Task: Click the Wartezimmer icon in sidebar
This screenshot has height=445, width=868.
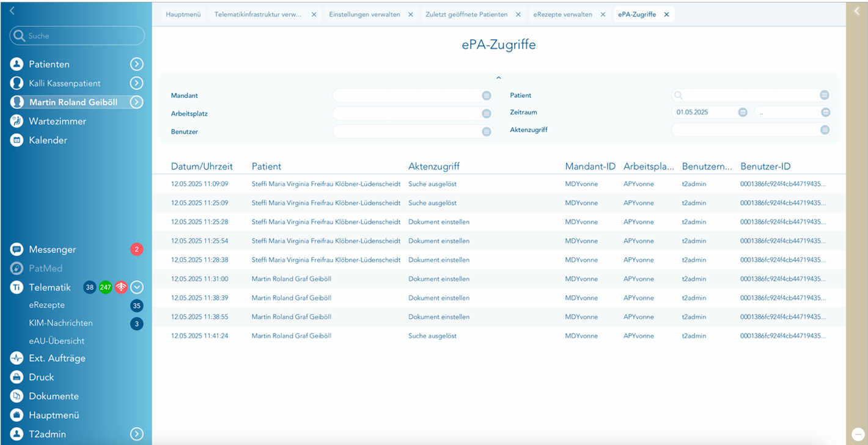Action: (x=17, y=121)
